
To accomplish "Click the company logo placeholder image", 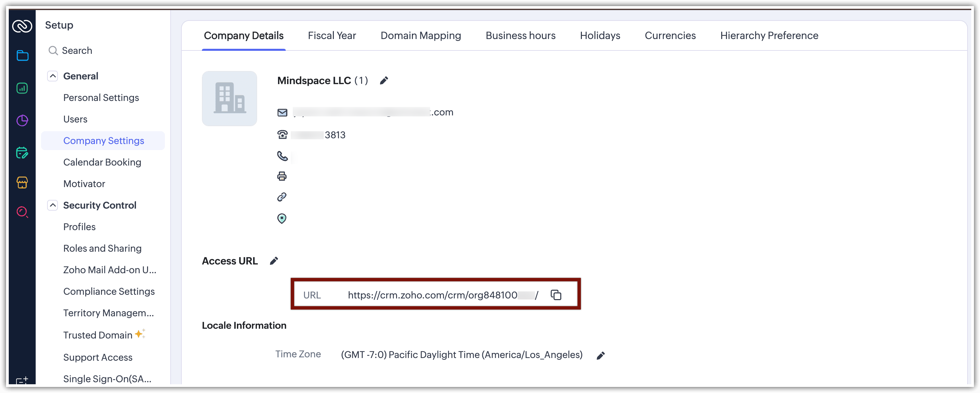I will [x=229, y=98].
